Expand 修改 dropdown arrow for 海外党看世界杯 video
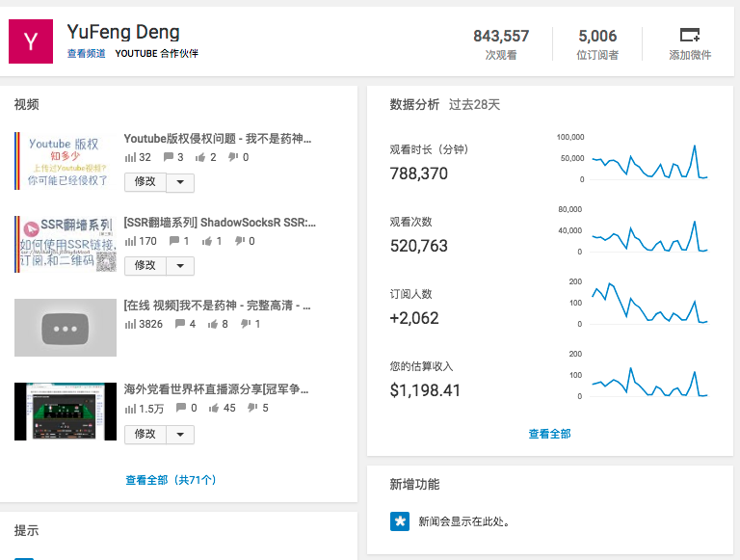740x560 pixels. click(x=181, y=435)
